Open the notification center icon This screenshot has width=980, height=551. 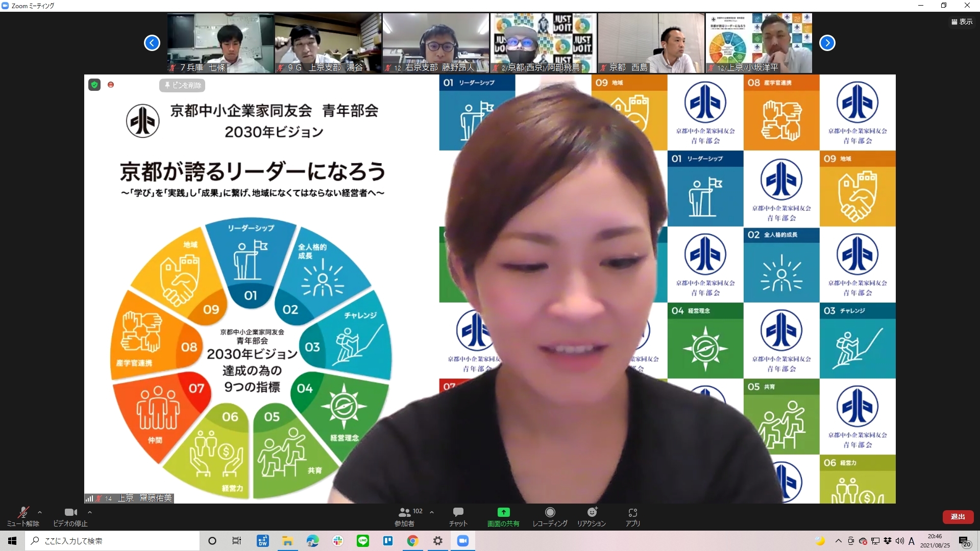click(964, 541)
